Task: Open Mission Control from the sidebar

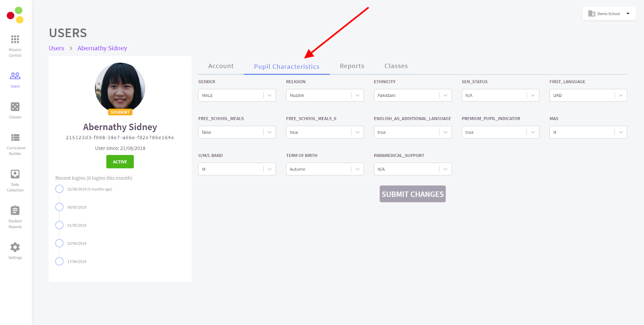Action: point(15,45)
